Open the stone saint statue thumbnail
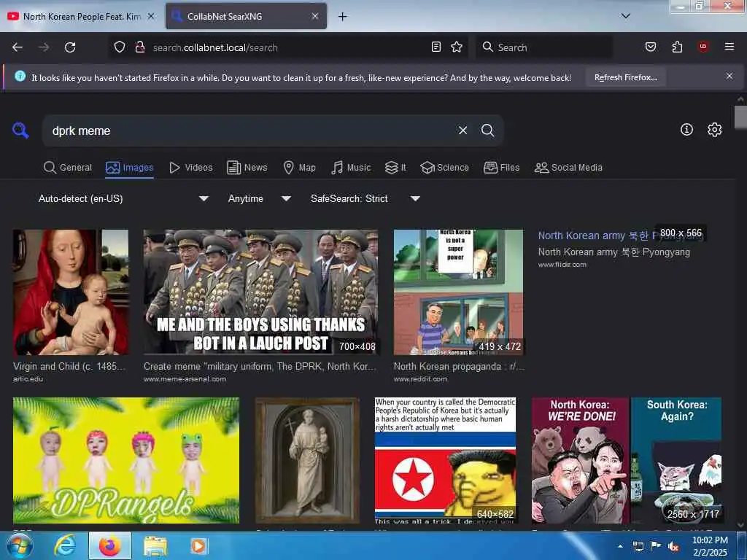The image size is (747, 560). point(307,461)
